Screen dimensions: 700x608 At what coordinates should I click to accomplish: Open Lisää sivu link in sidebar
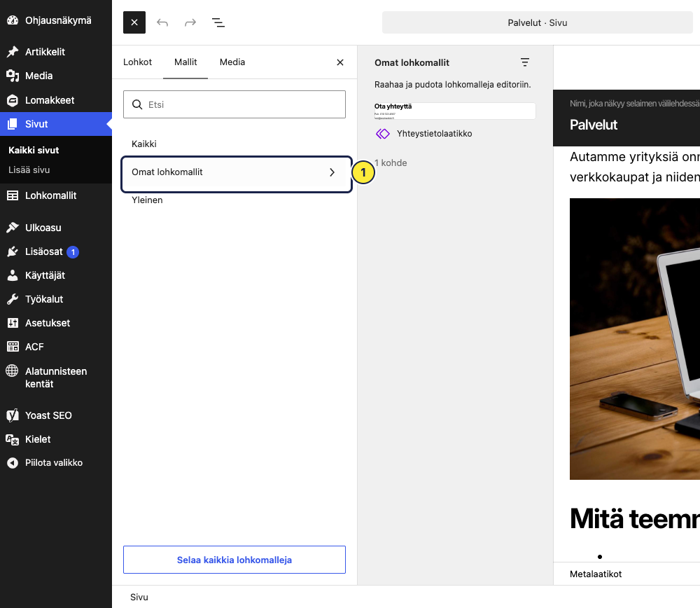click(29, 170)
